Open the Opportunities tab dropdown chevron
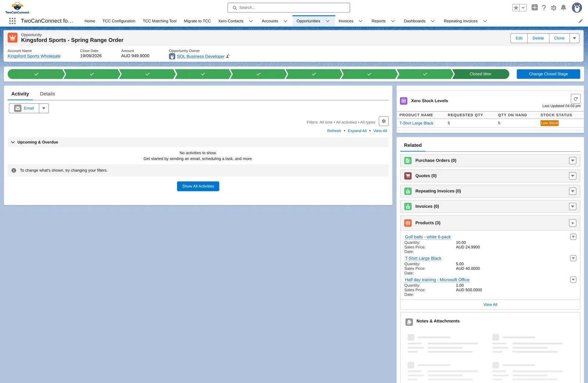 tap(327, 21)
